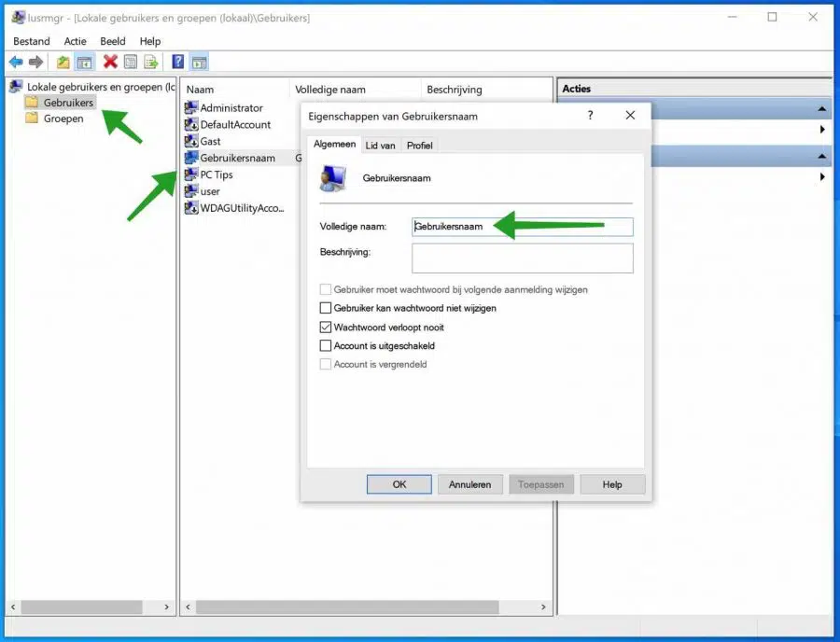Click the user list horizontal scrollbar thumb

[x=347, y=607]
